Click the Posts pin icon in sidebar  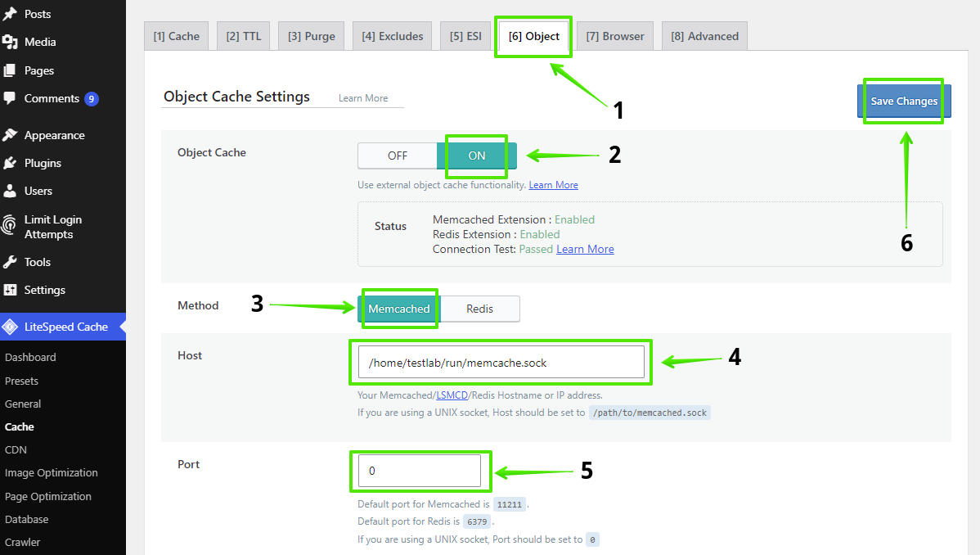[x=9, y=14]
